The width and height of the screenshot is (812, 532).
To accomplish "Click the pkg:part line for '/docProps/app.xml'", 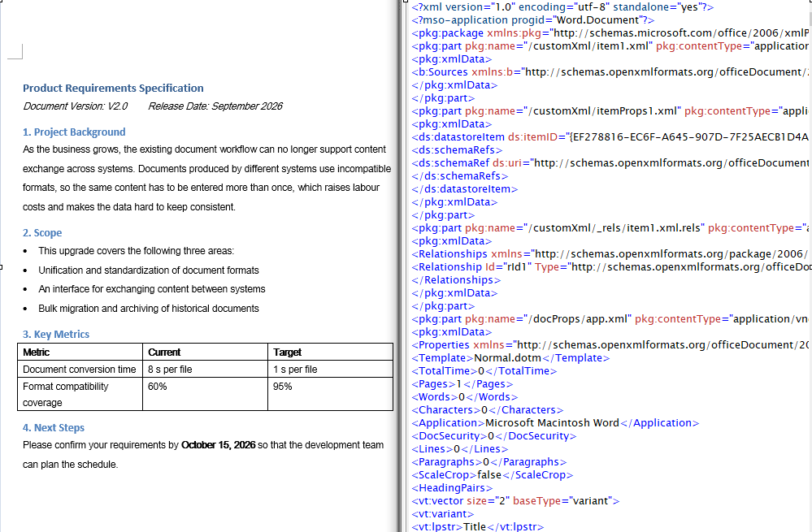I will [610, 318].
